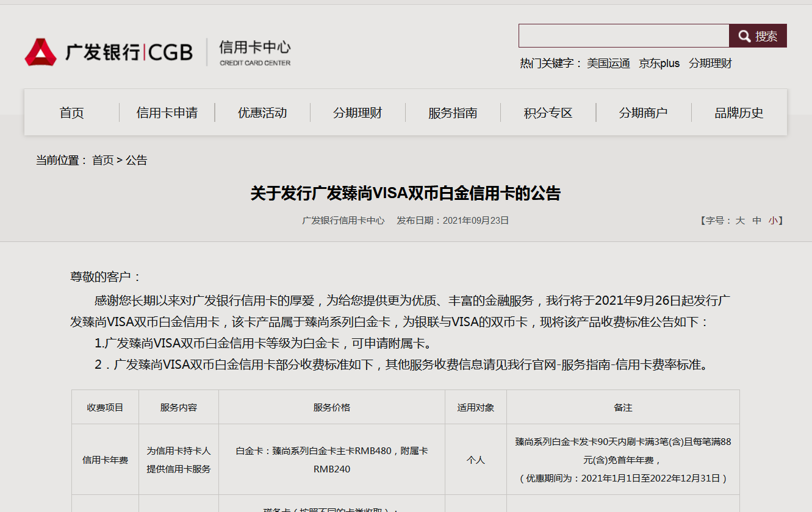Click the RMB480 annual fee price cell

coord(332,460)
